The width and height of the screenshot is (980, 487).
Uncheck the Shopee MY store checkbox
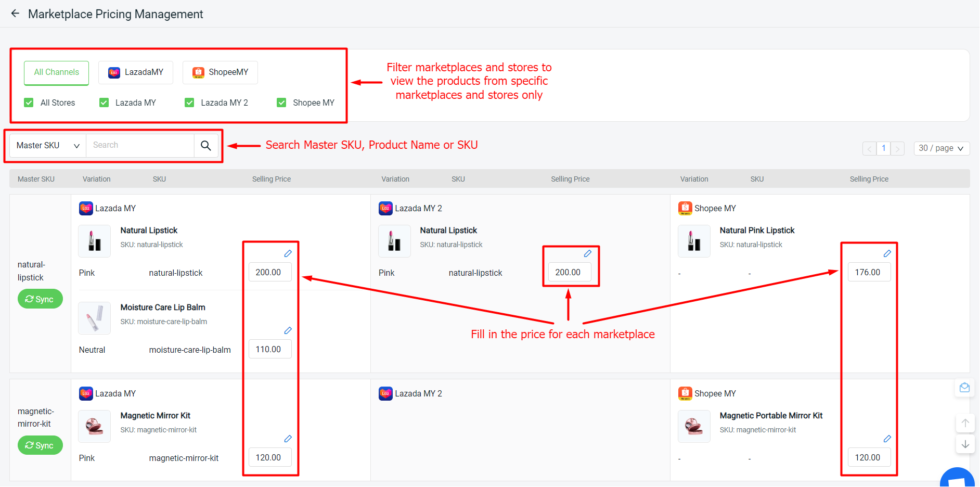[281, 102]
